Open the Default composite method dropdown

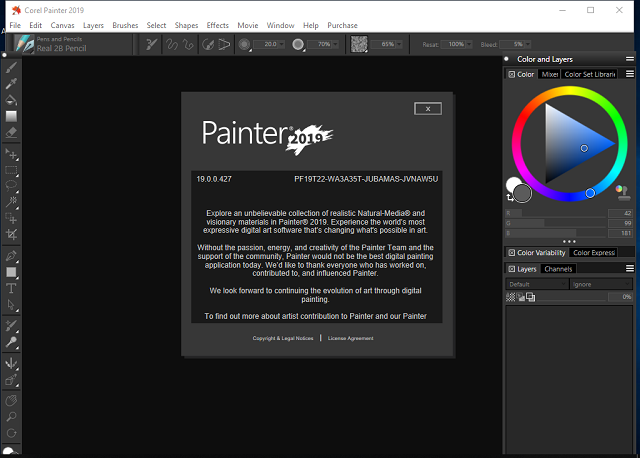point(537,284)
